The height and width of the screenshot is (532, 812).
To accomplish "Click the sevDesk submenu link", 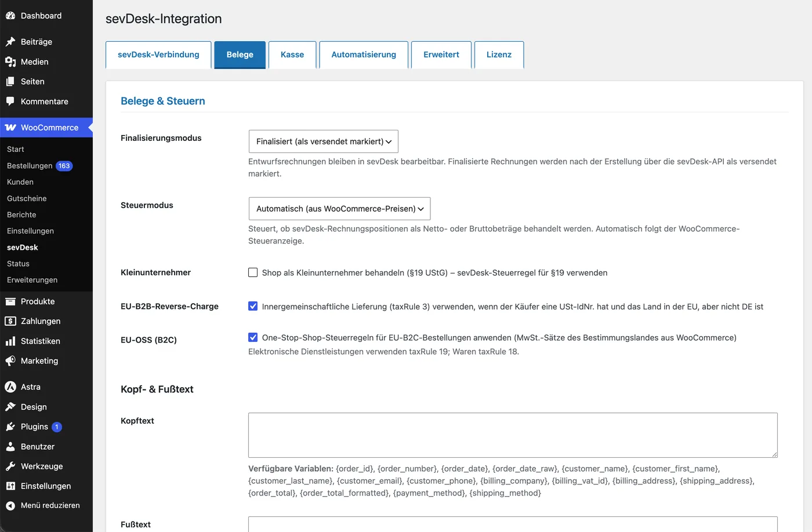I will tap(23, 247).
